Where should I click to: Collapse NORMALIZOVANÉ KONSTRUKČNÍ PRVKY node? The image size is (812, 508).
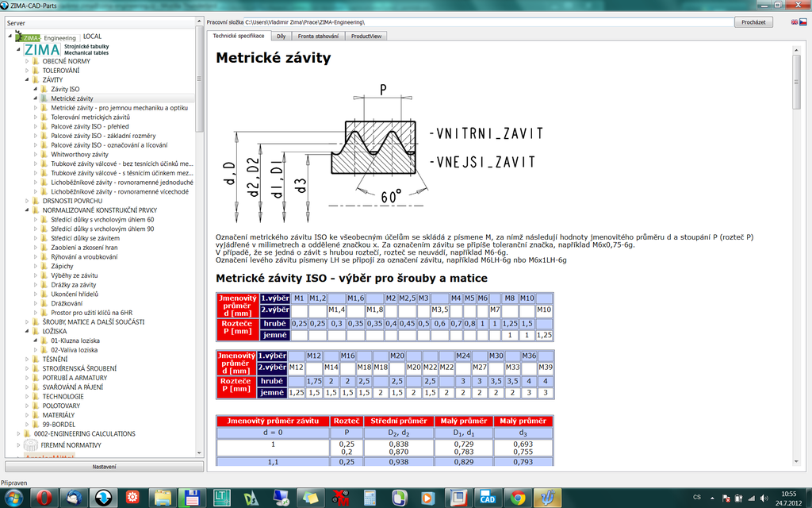[28, 210]
